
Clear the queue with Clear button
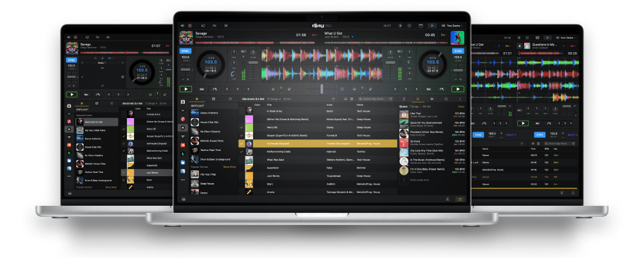click(x=460, y=105)
